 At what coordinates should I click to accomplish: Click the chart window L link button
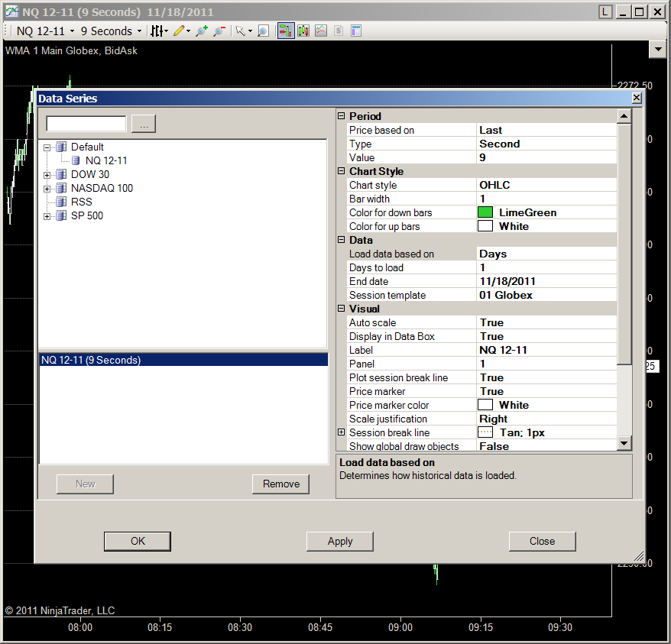[605, 11]
